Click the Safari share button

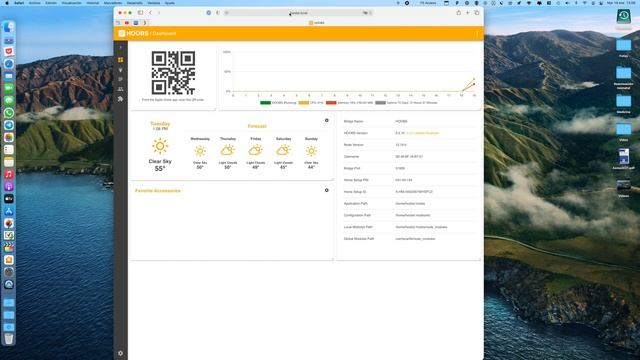coord(458,13)
